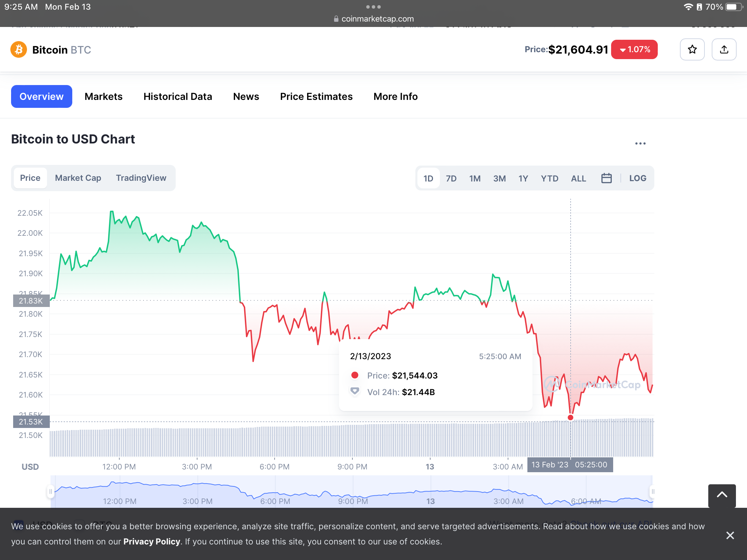Add Bitcoin to watchlist with star icon
The width and height of the screenshot is (747, 560).
click(692, 49)
